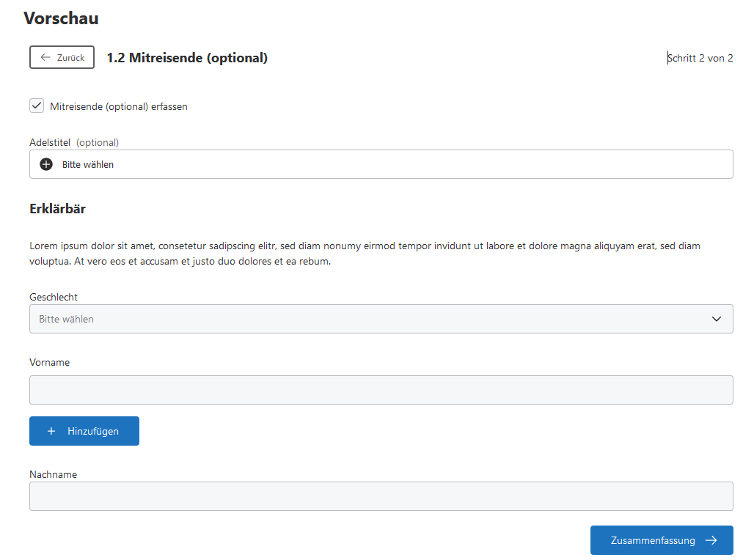Click the '1.2 Mitreisende (optional)' heading
This screenshot has height=560, width=743.
(x=187, y=58)
